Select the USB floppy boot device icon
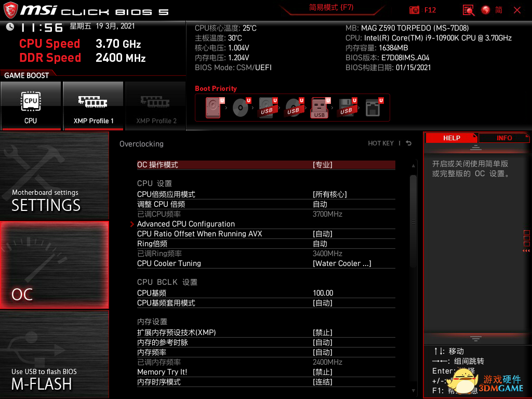 pyautogui.click(x=347, y=108)
